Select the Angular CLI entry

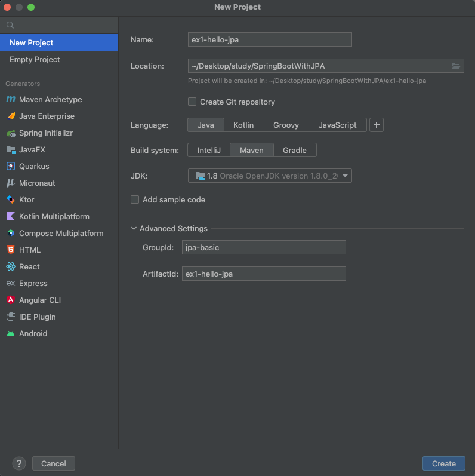coord(59,300)
